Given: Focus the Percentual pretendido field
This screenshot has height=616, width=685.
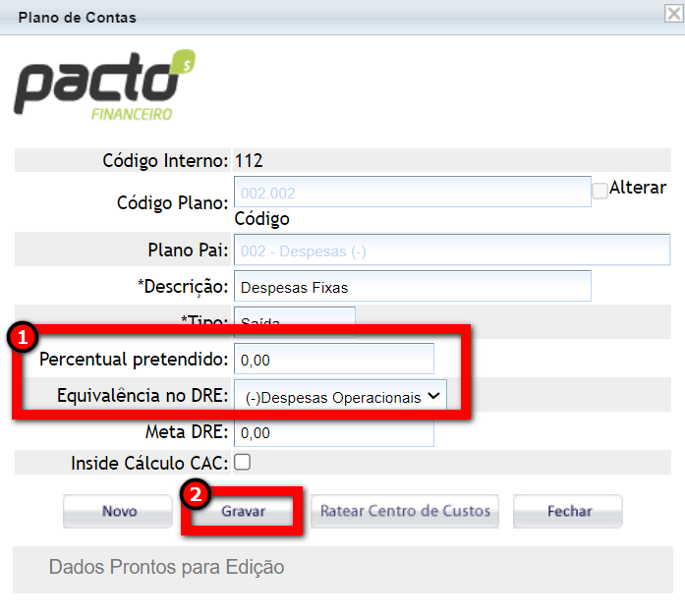Looking at the screenshot, I should pos(333,360).
